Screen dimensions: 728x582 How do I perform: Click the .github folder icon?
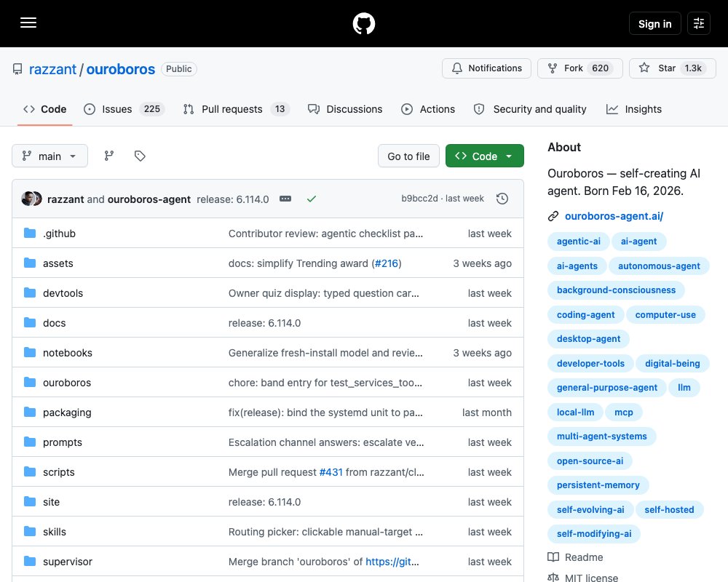pos(30,233)
